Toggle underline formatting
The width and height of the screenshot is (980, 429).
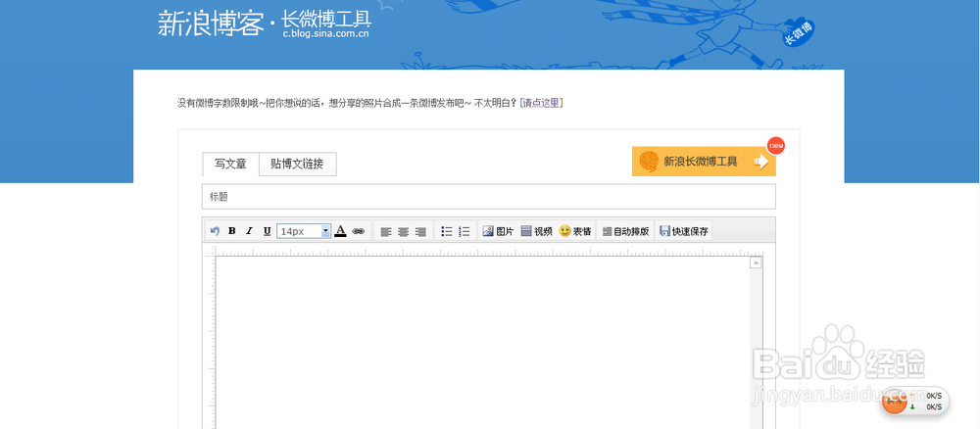pos(267,231)
